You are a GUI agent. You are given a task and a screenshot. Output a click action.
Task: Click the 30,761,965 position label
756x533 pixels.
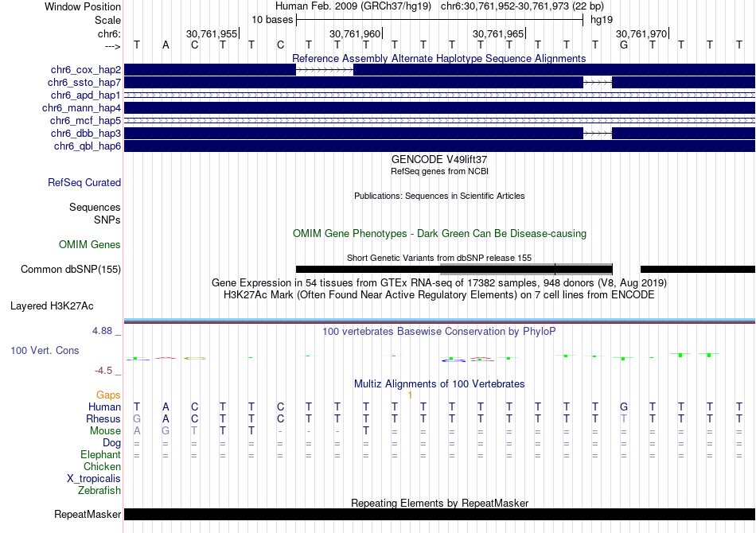[498, 33]
